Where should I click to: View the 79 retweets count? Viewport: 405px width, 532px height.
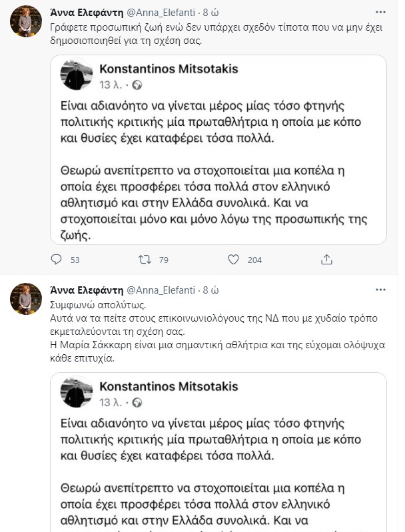(162, 260)
